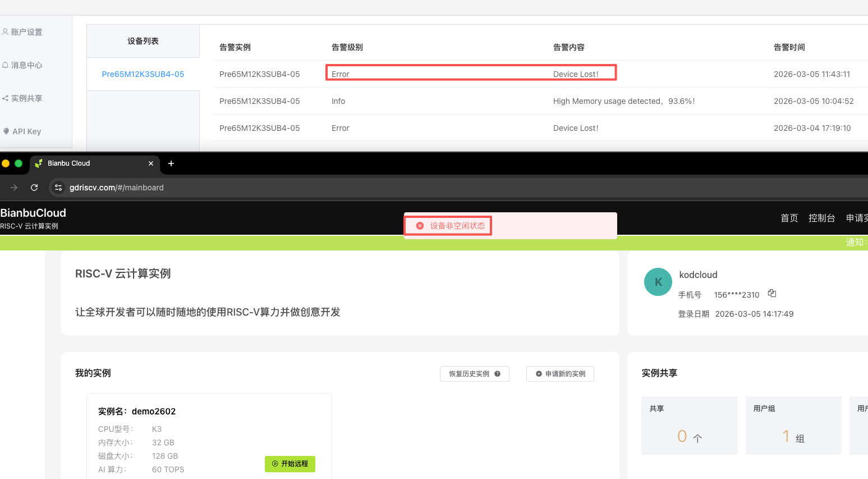
Task: Click the site information icon in address bar
Action: 58,188
